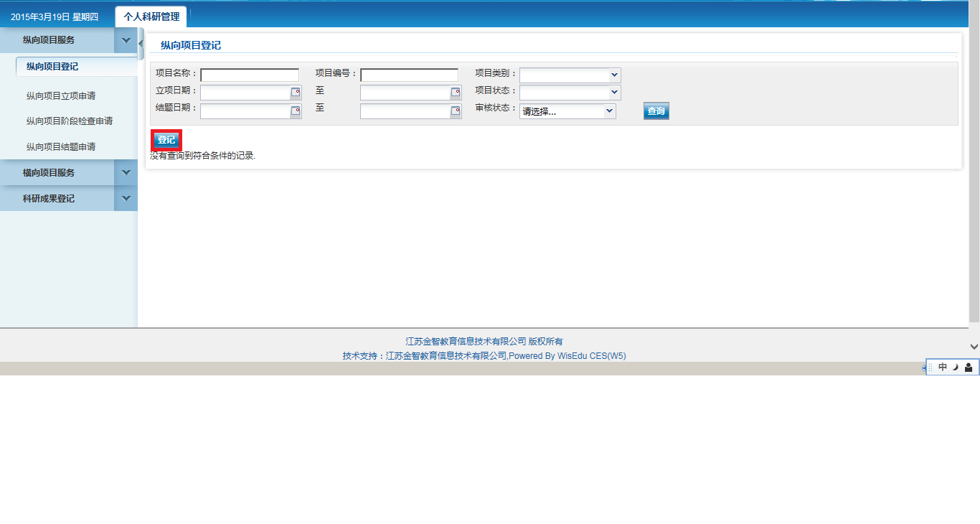Open calendar picker for 立项日期 end date
The width and height of the screenshot is (980, 524).
coord(455,93)
